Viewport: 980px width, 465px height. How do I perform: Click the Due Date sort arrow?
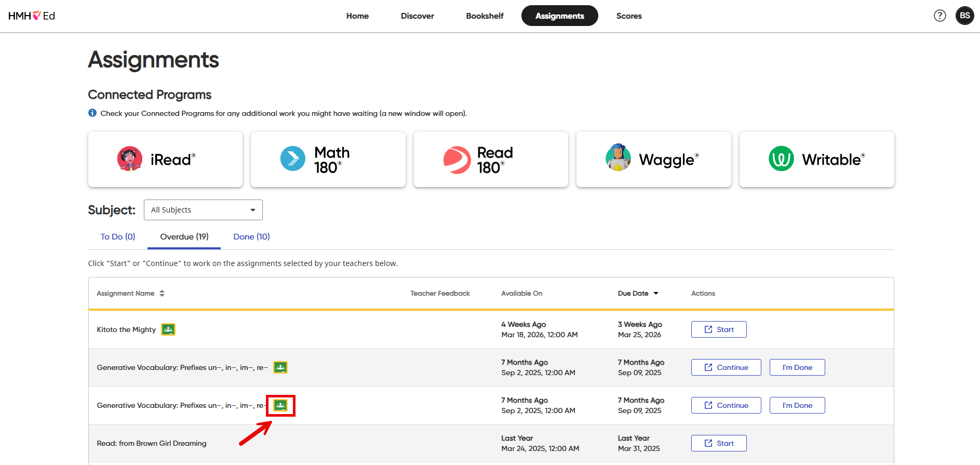click(656, 294)
